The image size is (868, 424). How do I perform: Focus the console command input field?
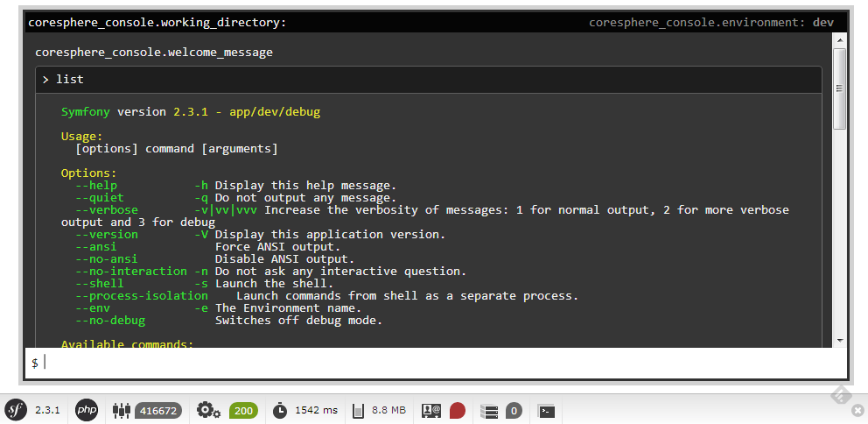click(x=436, y=363)
